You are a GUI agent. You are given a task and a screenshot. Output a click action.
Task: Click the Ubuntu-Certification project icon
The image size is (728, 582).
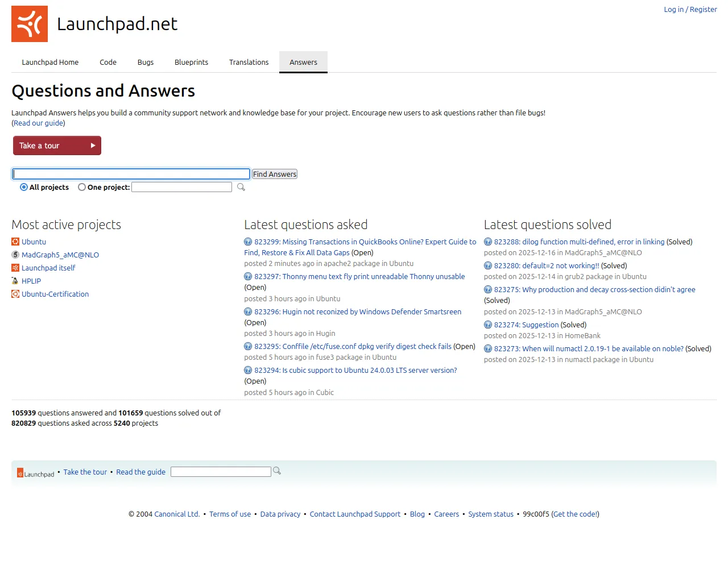(15, 294)
